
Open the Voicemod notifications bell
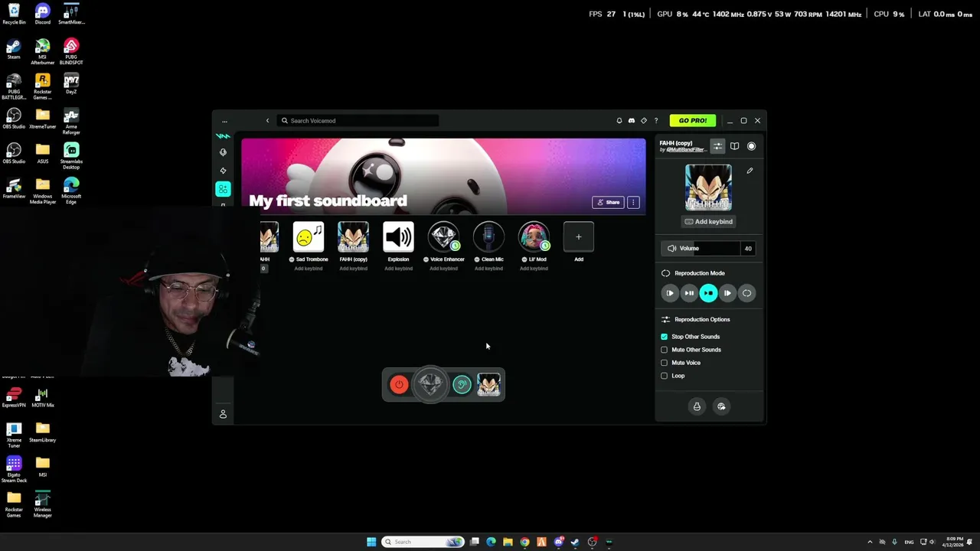619,121
